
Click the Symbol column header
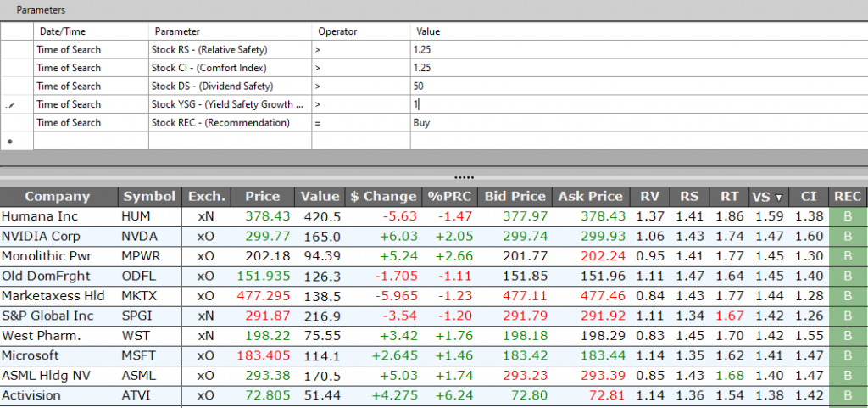[148, 197]
